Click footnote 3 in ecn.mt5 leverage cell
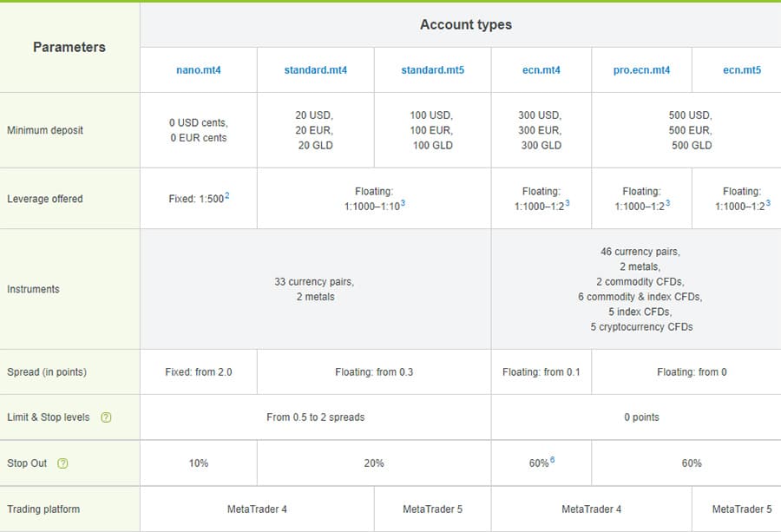 pyautogui.click(x=768, y=204)
